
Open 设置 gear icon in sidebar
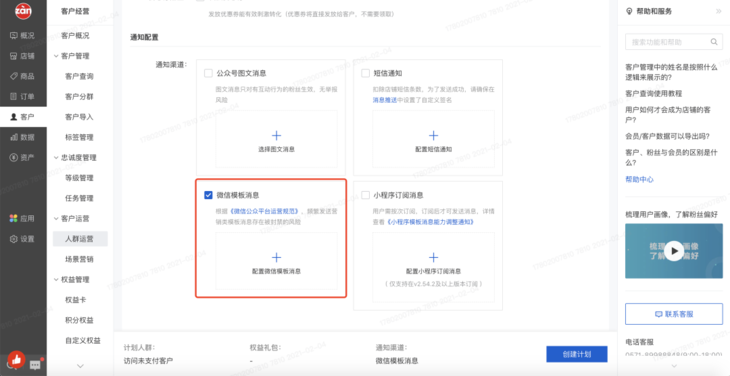coord(14,239)
